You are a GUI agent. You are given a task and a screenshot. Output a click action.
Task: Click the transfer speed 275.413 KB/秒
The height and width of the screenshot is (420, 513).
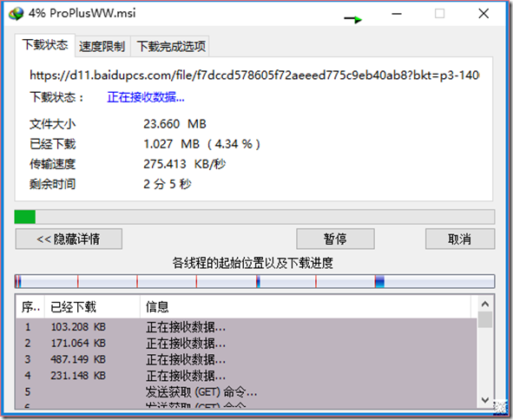pos(185,164)
